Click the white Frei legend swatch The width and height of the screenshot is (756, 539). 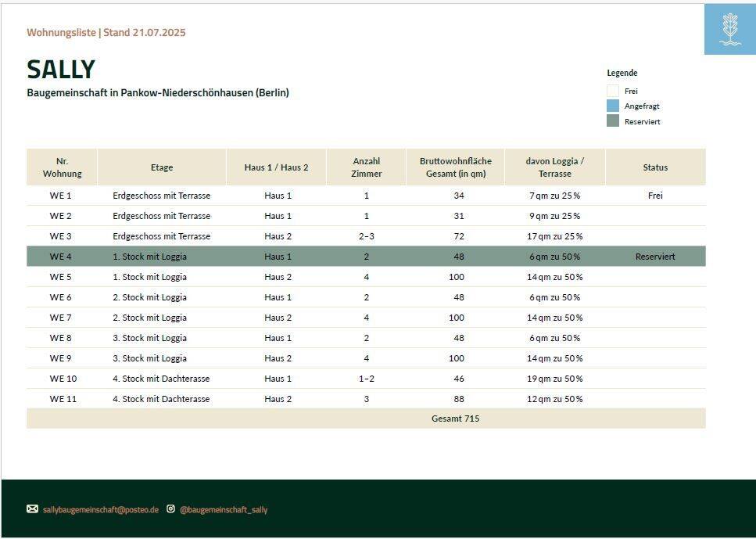(613, 91)
